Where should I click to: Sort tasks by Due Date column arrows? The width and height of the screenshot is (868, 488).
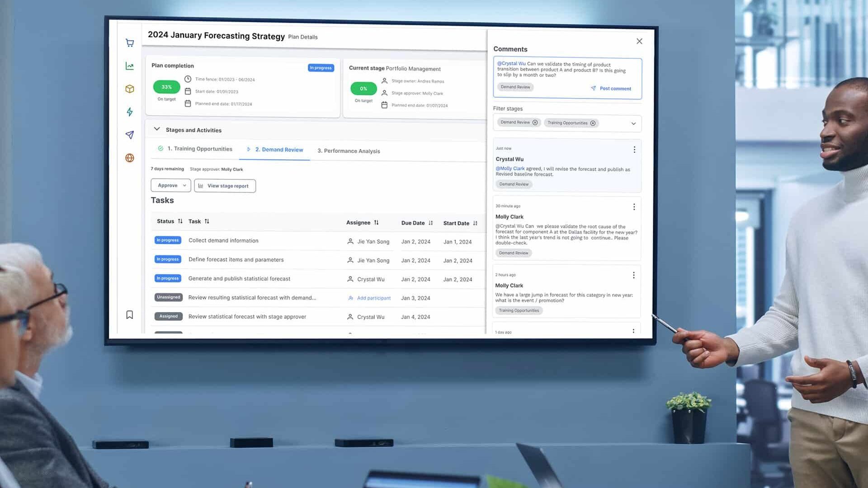click(430, 223)
